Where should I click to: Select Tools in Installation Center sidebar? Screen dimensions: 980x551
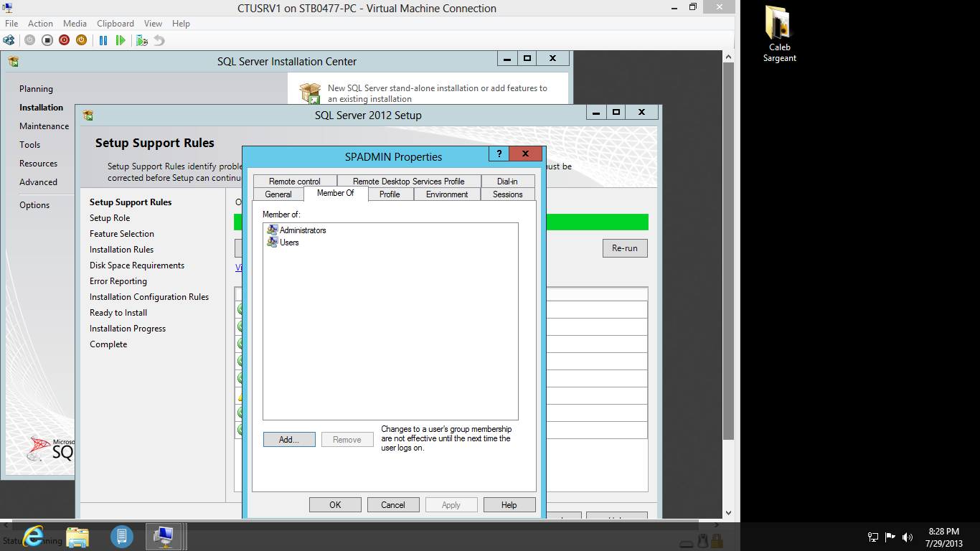(x=30, y=145)
